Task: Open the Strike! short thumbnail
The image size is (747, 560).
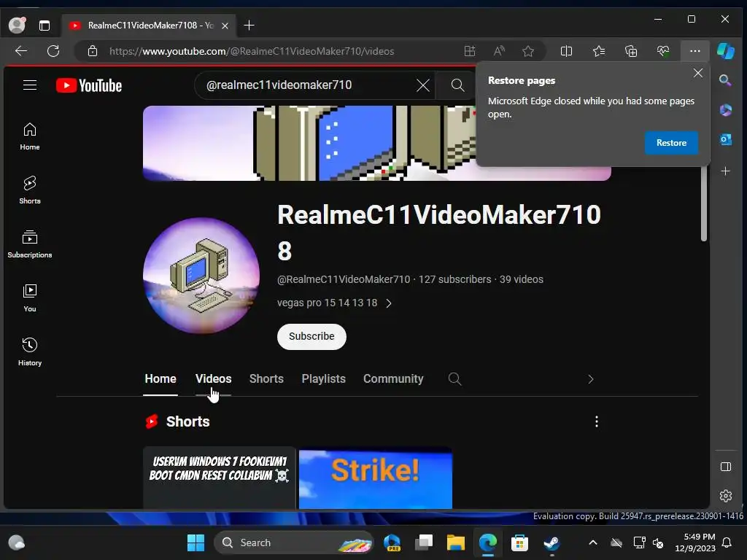Action: tap(376, 478)
